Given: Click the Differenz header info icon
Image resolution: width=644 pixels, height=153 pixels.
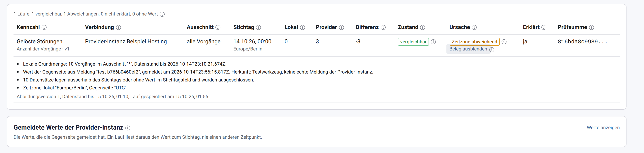Looking at the screenshot, I should click(383, 27).
